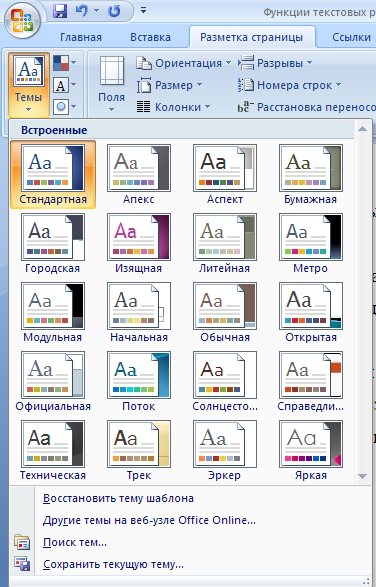The image size is (376, 587).
Task: Select the Яркая theme
Action: [310, 450]
